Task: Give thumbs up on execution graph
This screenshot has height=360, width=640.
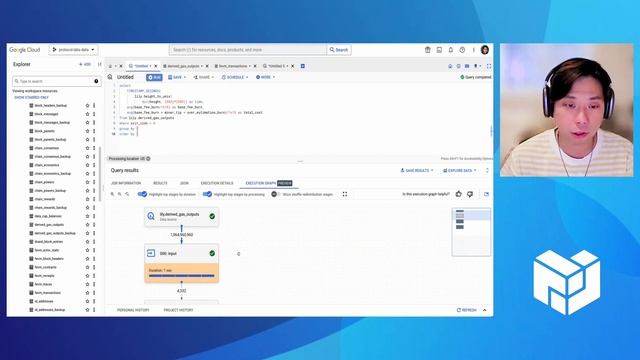Action: tap(458, 194)
